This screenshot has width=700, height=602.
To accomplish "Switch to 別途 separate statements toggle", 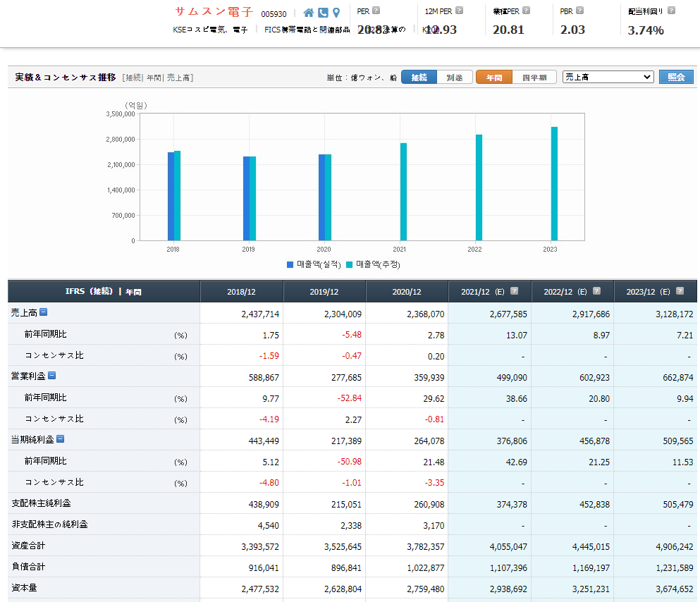I will (455, 78).
